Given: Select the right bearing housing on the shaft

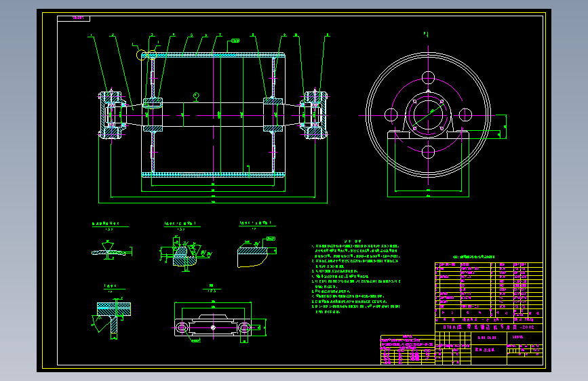Looking at the screenshot, I should click(x=314, y=115).
